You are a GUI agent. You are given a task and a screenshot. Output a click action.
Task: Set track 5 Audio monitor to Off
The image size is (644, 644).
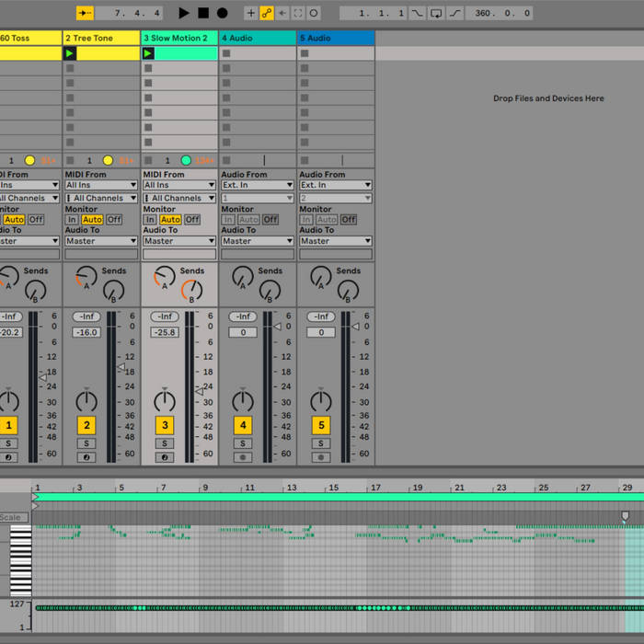tap(349, 220)
